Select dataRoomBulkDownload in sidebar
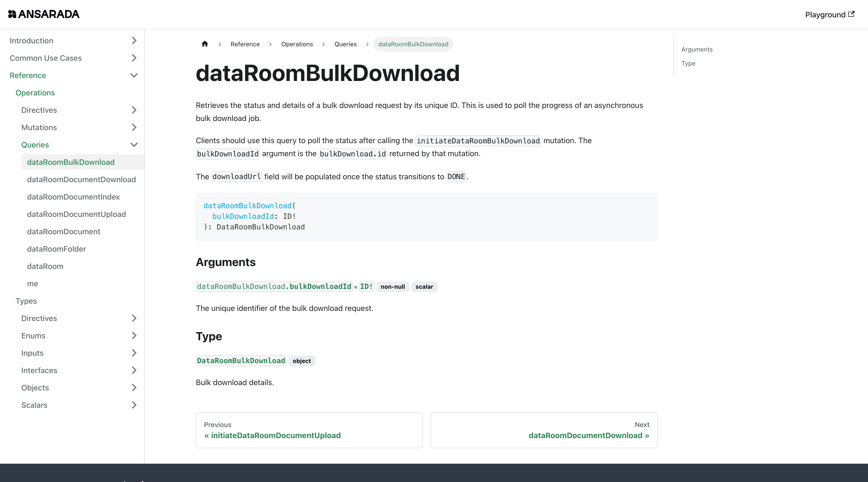Screen dimensions: 868x482 (x=82, y=162)
